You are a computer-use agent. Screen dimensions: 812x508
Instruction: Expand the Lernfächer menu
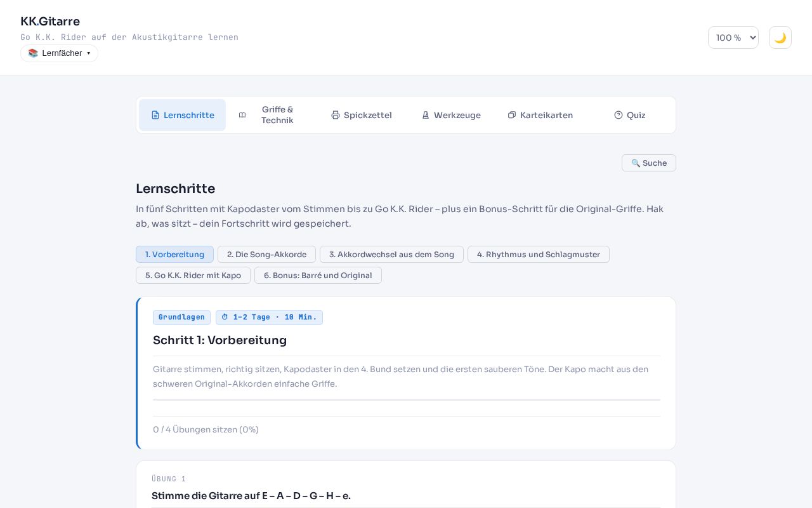(x=59, y=53)
